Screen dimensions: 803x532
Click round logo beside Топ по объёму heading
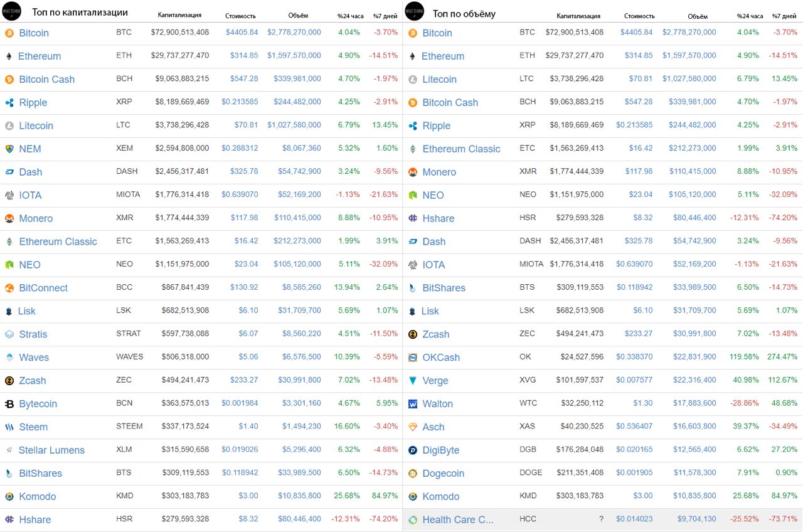click(x=415, y=11)
